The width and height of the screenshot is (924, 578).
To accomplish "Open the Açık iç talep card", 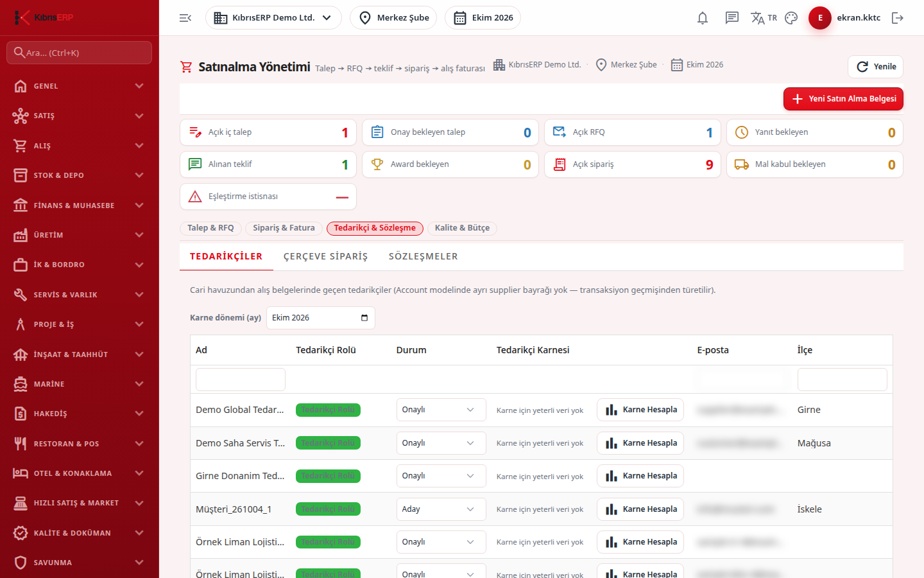I will pos(268,132).
